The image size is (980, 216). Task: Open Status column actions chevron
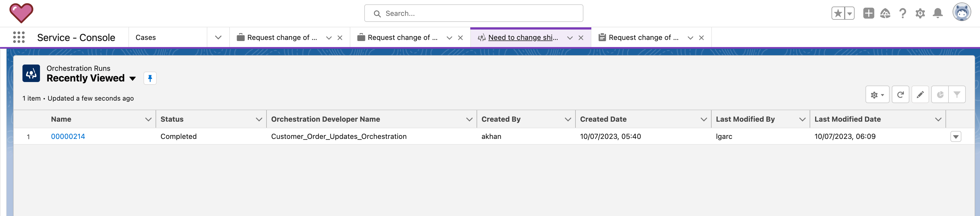(259, 119)
